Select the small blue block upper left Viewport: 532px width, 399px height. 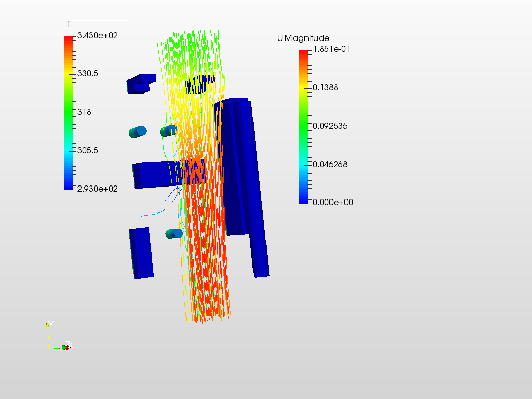click(x=139, y=83)
